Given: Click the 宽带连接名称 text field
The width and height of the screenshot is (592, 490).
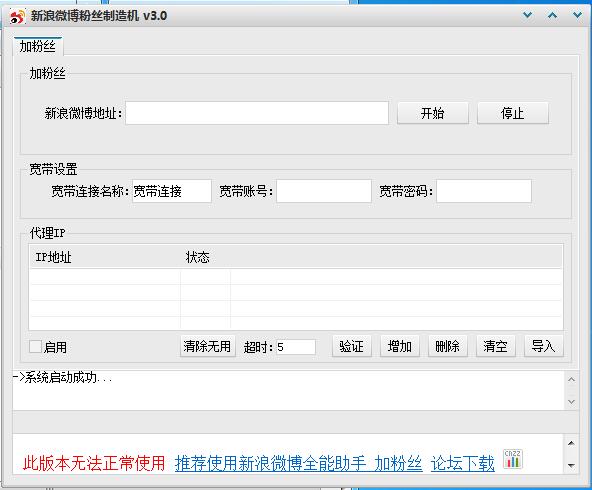Looking at the screenshot, I should (172, 191).
